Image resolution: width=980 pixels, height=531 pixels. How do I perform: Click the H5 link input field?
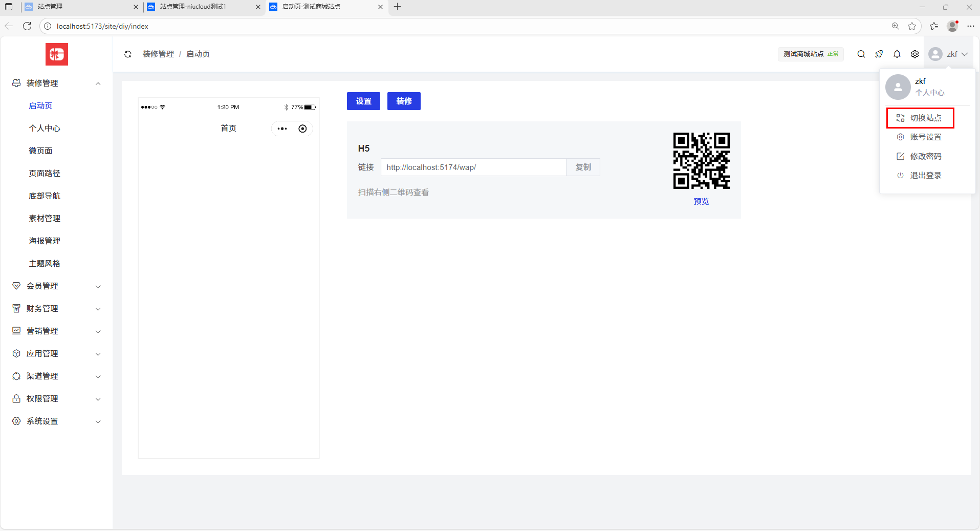point(473,167)
